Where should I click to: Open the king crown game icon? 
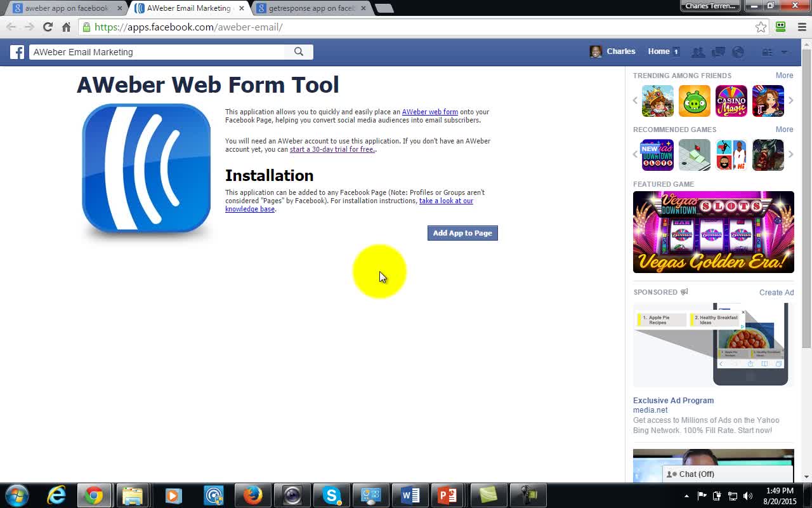point(658,101)
